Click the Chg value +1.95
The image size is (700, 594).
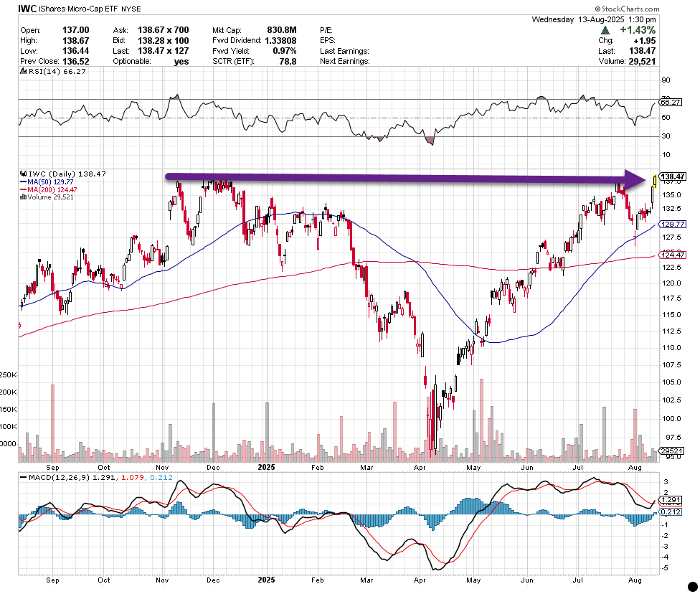(645, 40)
